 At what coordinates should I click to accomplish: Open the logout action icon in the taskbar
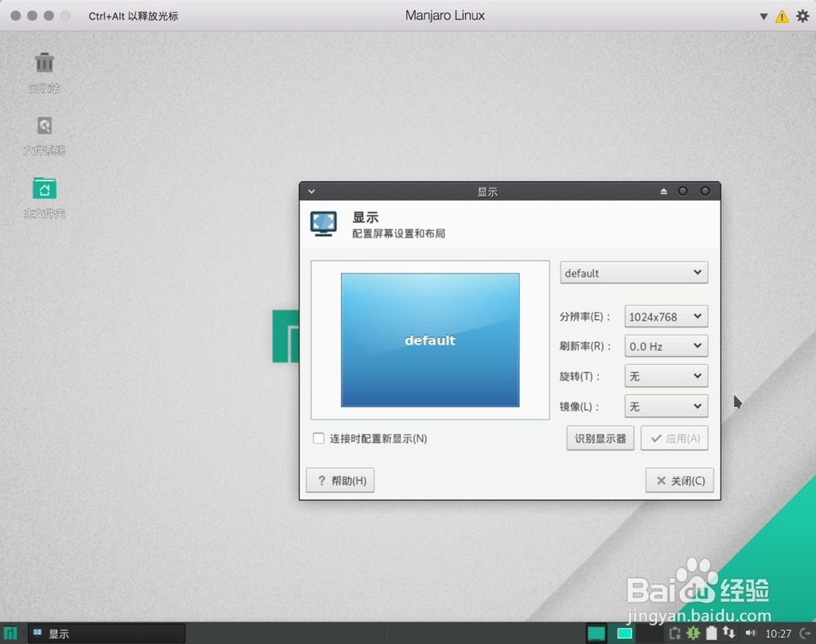[805, 633]
